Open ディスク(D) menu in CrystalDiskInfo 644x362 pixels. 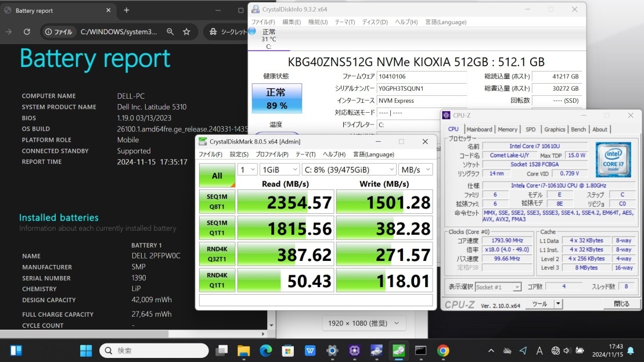click(375, 22)
